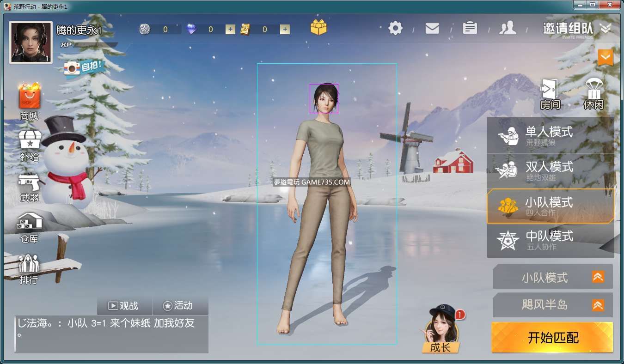624x364 pixels.
Task: Click the silver coin currency icon
Action: (x=145, y=29)
